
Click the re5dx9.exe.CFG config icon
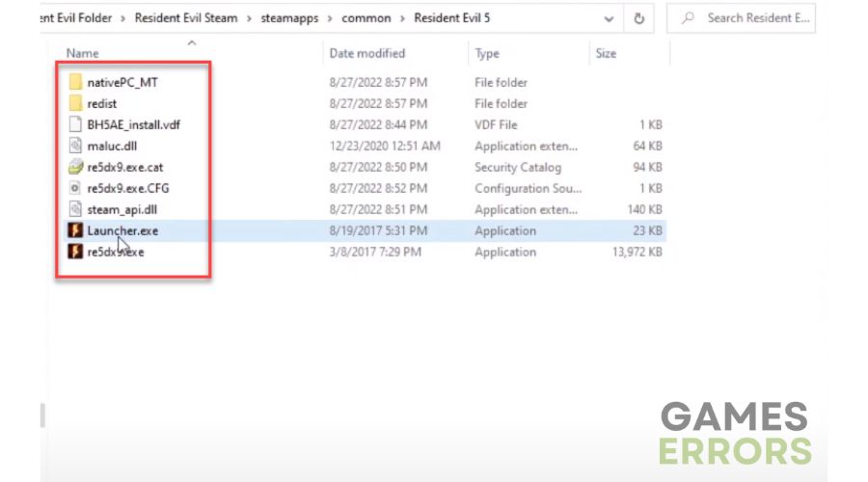point(75,188)
